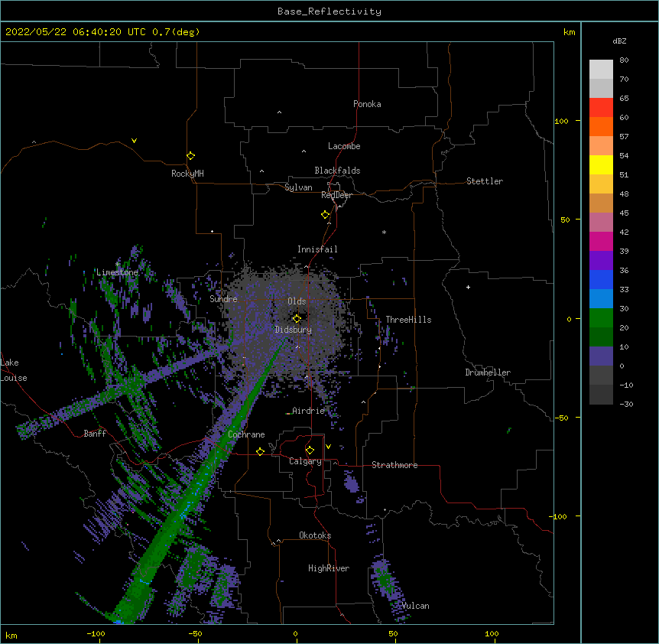Click the Drumheller city label
The image size is (659, 644).
(x=488, y=372)
